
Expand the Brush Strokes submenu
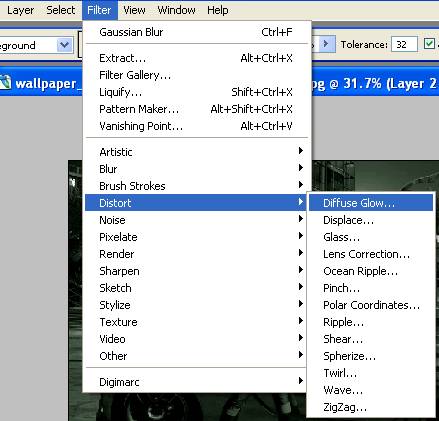tap(196, 186)
